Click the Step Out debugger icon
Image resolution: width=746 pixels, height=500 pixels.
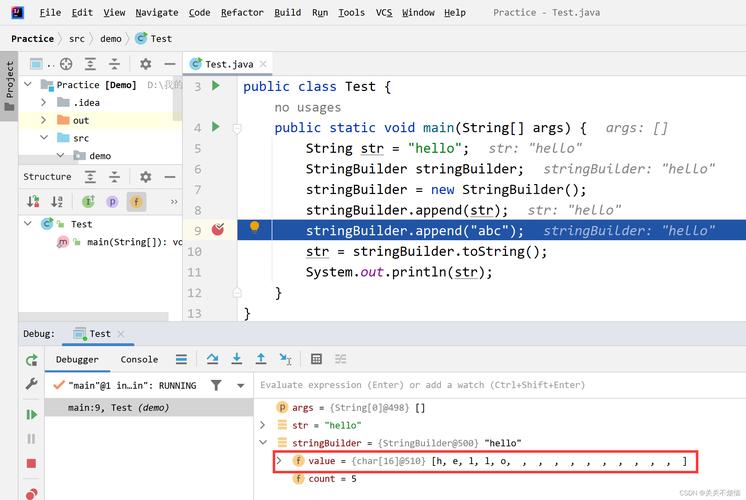pos(261,359)
